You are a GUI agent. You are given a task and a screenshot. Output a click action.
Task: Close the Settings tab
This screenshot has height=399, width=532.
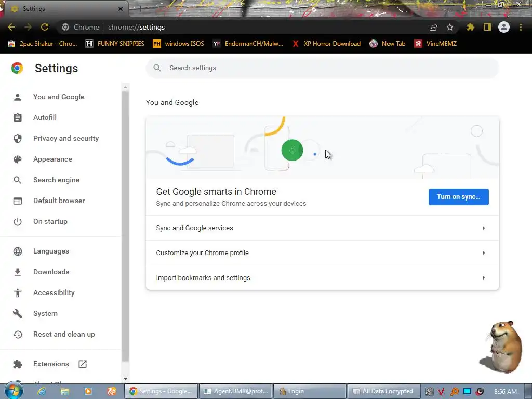[121, 9]
